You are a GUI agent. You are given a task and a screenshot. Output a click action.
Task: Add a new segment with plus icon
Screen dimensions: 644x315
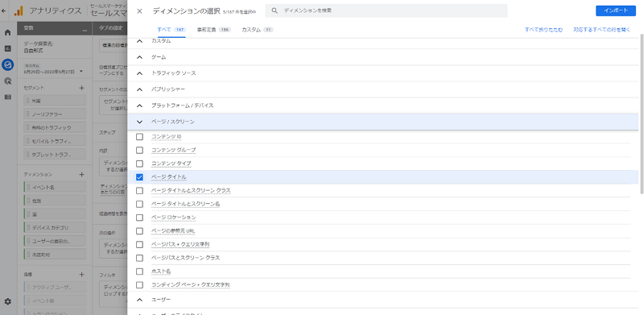81,88
